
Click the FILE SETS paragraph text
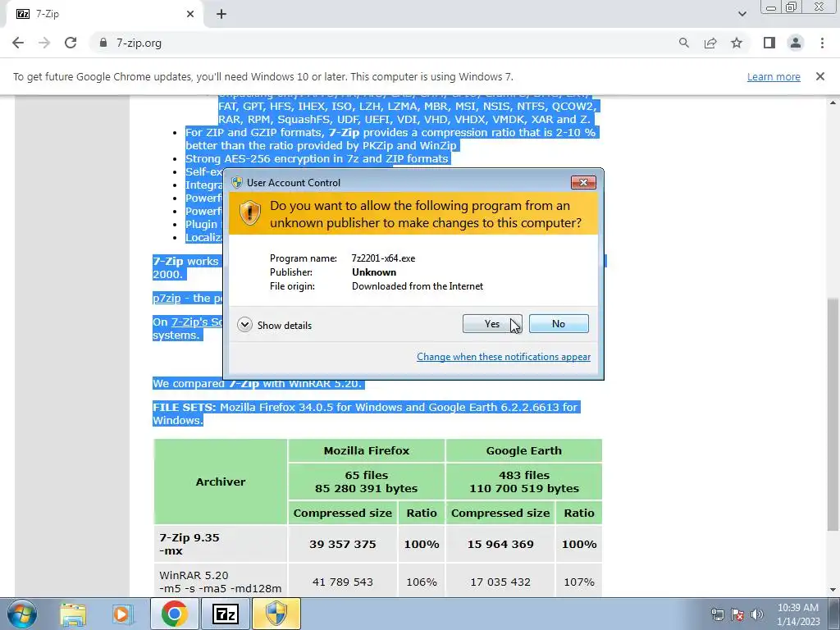365,413
